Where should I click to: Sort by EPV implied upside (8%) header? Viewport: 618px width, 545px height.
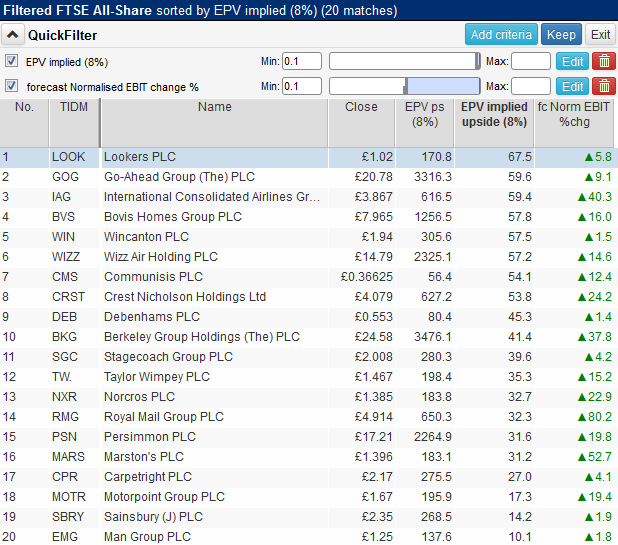point(494,123)
